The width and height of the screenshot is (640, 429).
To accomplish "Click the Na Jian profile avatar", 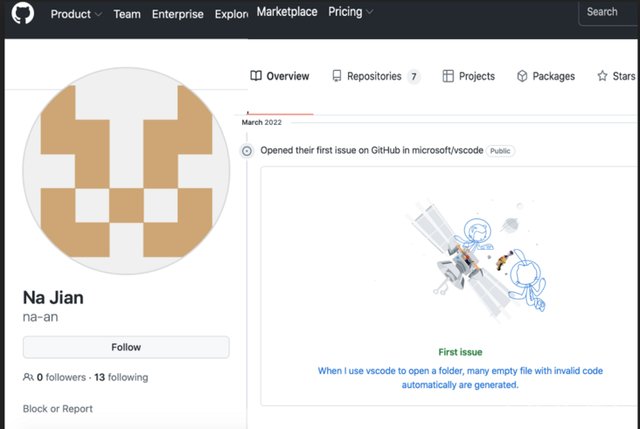I will pyautogui.click(x=126, y=171).
